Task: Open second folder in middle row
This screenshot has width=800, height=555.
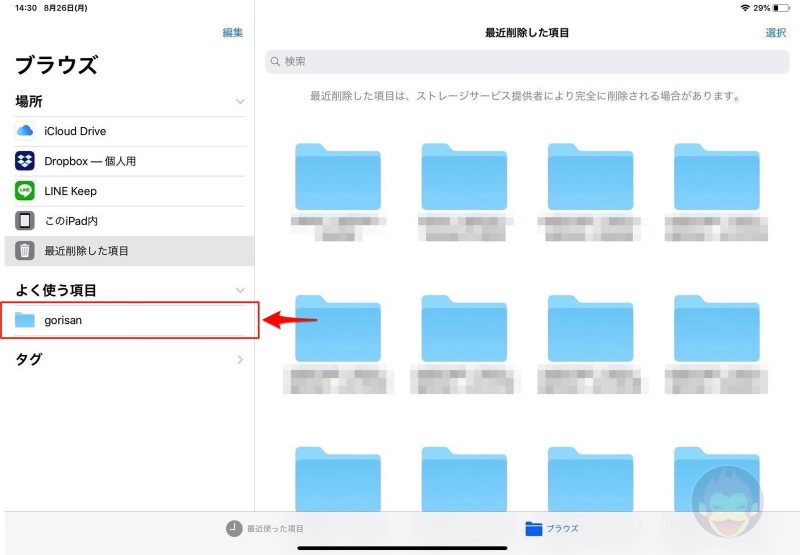Action: [x=464, y=329]
